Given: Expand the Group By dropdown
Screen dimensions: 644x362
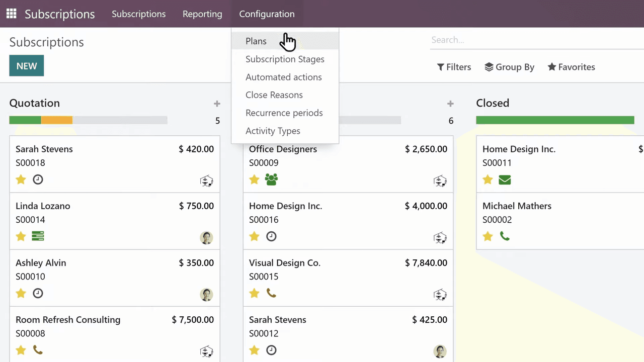Looking at the screenshot, I should 509,67.
